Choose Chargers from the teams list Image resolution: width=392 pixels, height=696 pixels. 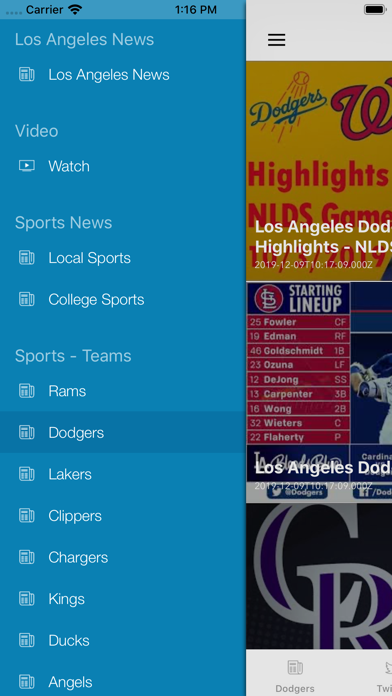coord(123,558)
